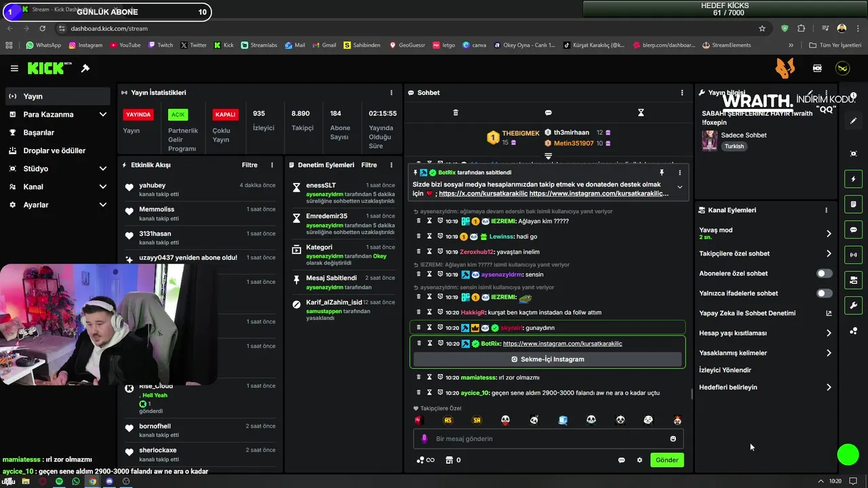
Task: Open the three-dot menu of the pinned message
Action: pyautogui.click(x=679, y=173)
